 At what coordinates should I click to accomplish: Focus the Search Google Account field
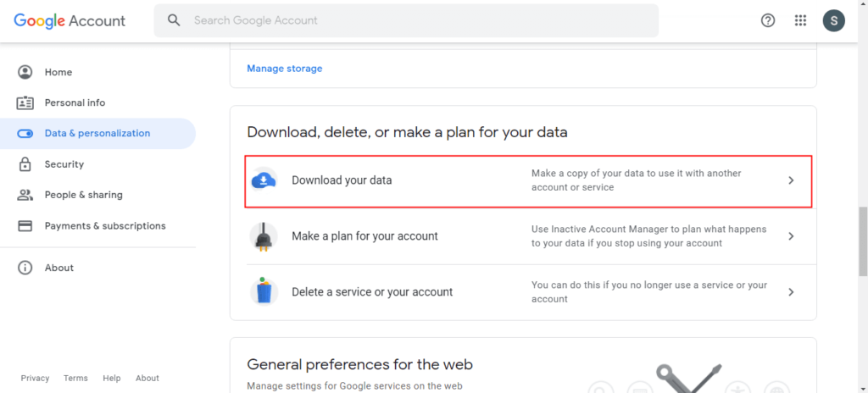click(406, 20)
